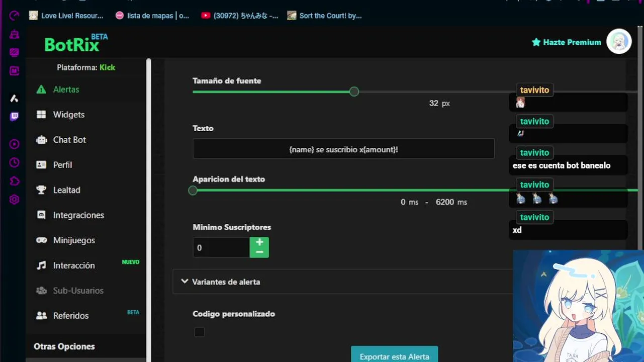Open the browser sidebar shopping bag icon
The width and height of the screenshot is (644, 362).
click(x=14, y=34)
